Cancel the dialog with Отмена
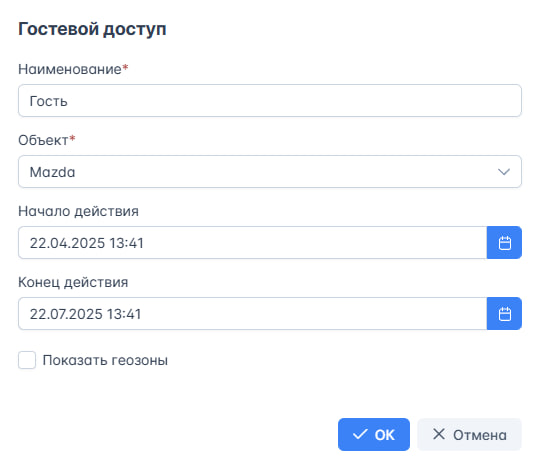 tap(469, 435)
